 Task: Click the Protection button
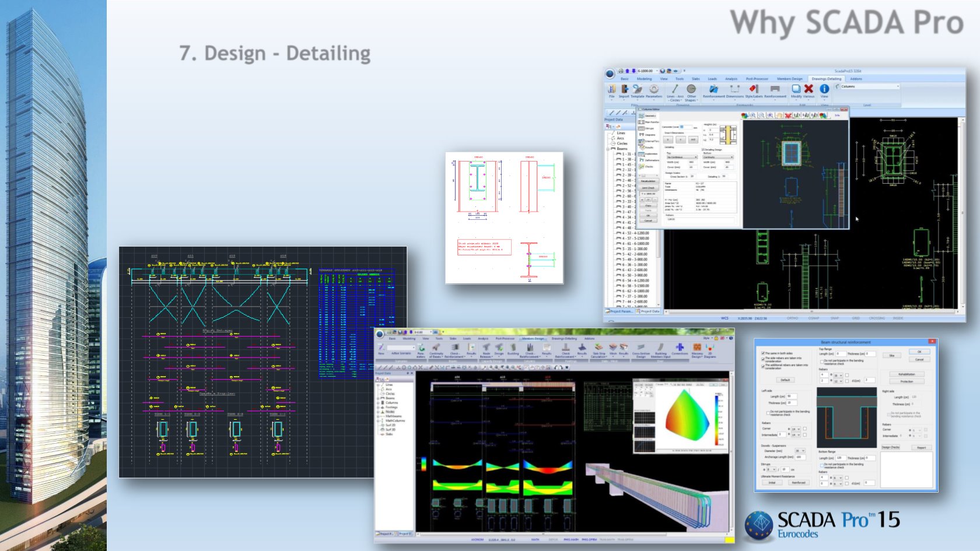tap(907, 381)
